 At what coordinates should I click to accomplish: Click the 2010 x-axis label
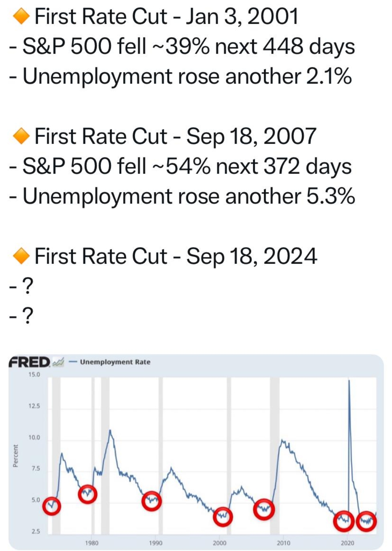point(283,543)
